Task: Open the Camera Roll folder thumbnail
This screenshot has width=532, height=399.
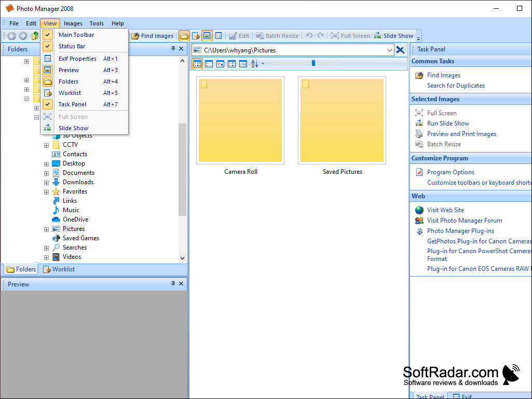Action: 240,120
